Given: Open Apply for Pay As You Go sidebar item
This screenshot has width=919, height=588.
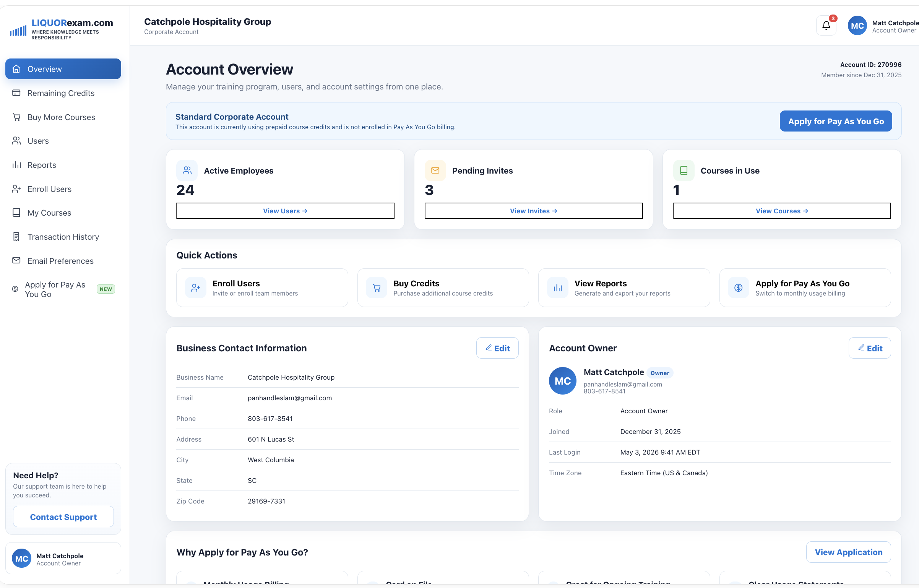Looking at the screenshot, I should (63, 289).
